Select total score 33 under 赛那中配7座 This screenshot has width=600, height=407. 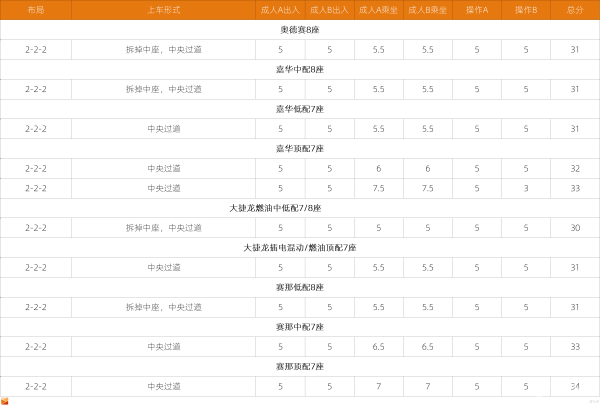[x=575, y=347]
